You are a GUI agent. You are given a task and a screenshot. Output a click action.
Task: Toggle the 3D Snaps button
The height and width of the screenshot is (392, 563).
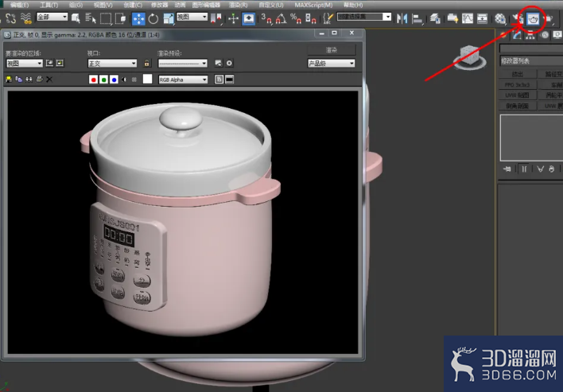(x=266, y=18)
